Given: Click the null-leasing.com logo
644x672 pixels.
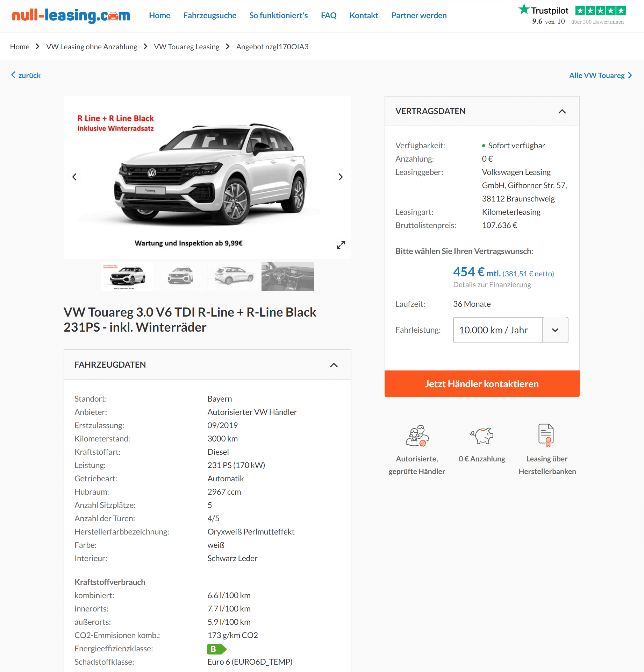Looking at the screenshot, I should coord(71,16).
